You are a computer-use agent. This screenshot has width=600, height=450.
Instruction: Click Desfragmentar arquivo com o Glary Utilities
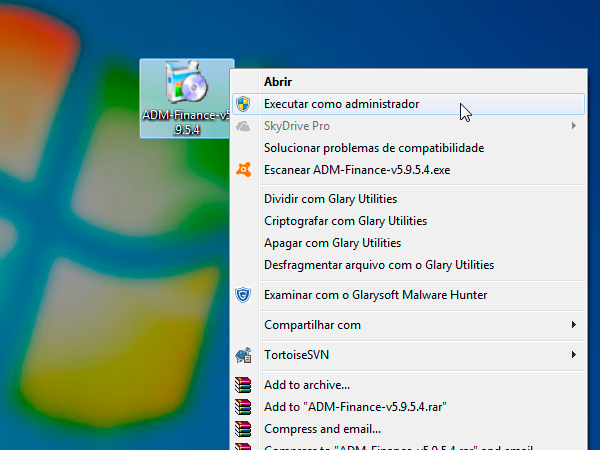[x=408, y=265]
